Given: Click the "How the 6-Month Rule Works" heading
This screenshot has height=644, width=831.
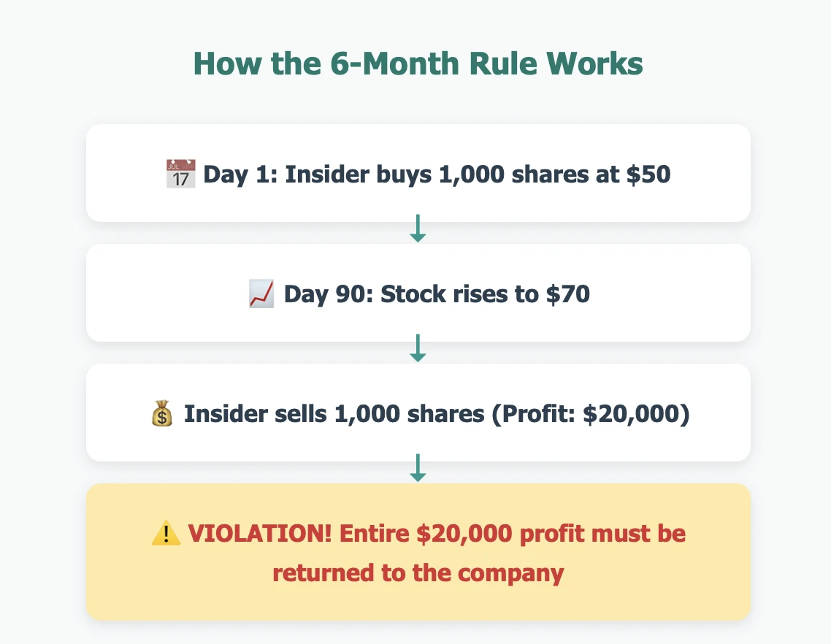Looking at the screenshot, I should 418,64.
